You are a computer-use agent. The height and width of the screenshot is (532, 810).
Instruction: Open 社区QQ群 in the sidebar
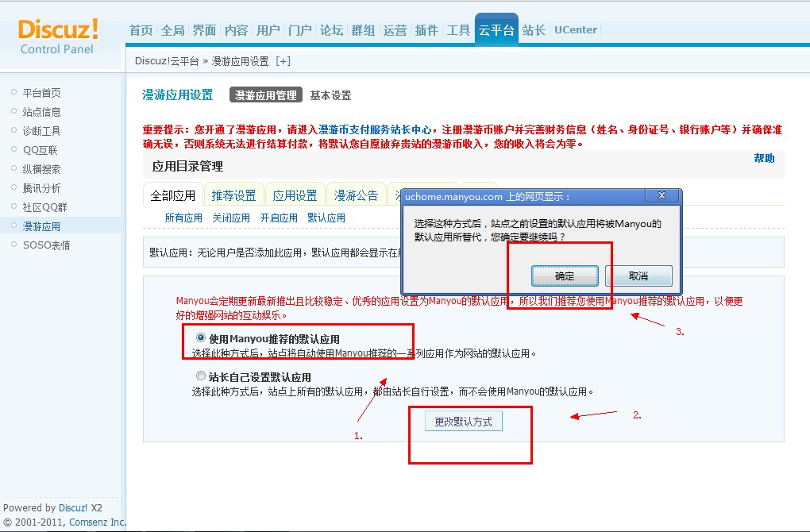(45, 207)
